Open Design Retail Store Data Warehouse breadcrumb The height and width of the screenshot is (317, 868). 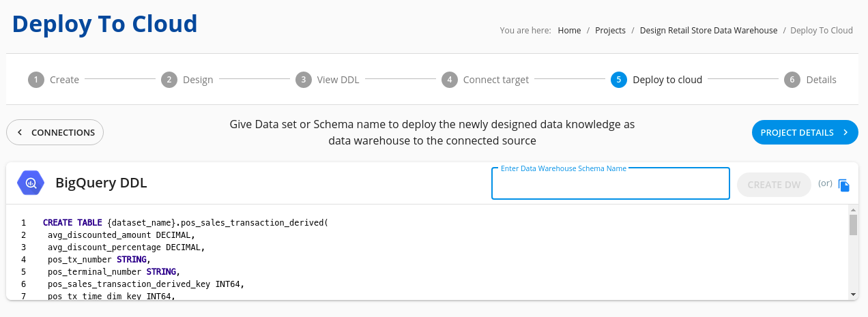(x=708, y=31)
